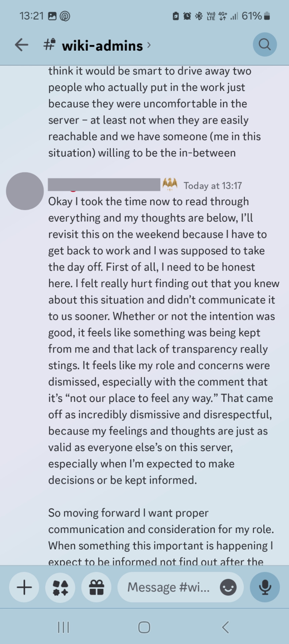This screenshot has height=644, width=289.
Task: Open the channel search magnifier
Action: coord(265,45)
